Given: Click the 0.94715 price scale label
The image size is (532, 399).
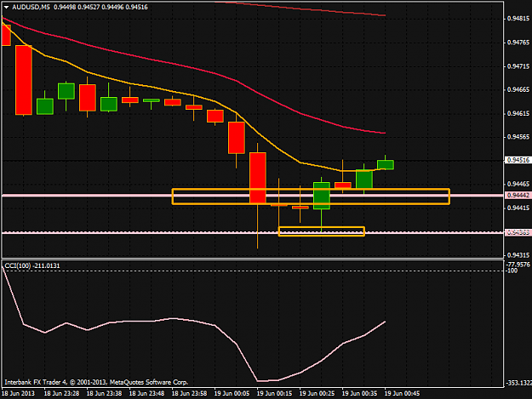Looking at the screenshot, I should pos(518,66).
